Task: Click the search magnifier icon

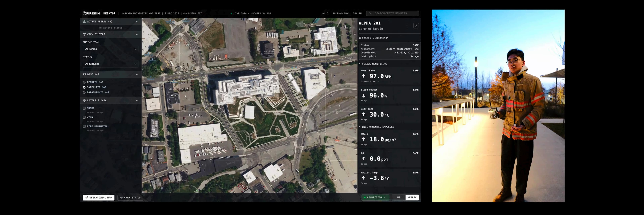Action: click(x=370, y=13)
